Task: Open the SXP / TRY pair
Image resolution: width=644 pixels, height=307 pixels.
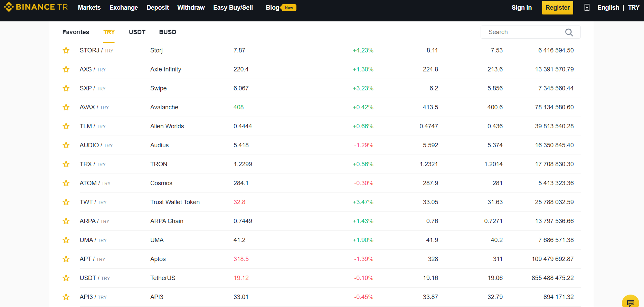Action: coord(93,88)
